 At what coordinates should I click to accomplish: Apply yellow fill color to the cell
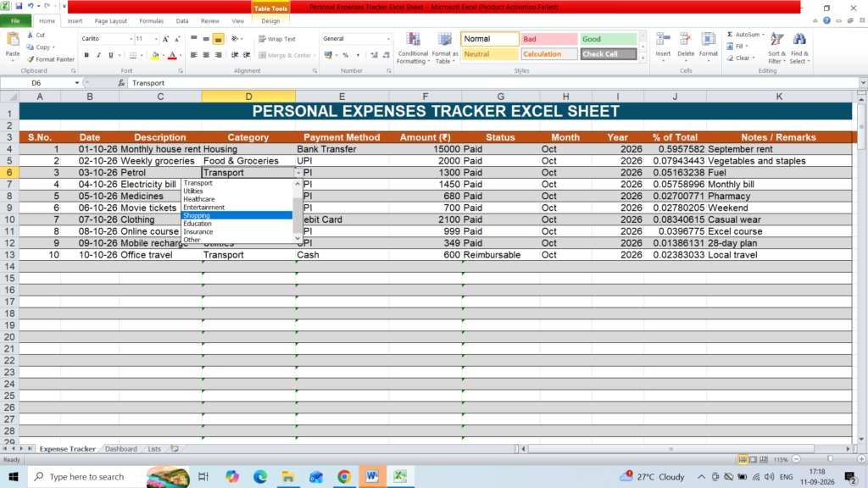pos(155,55)
